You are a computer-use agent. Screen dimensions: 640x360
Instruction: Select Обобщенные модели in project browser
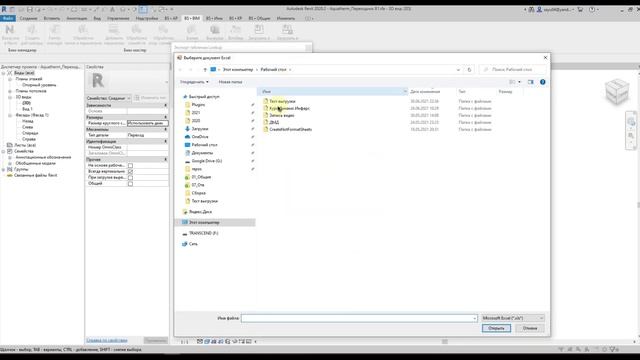36,163
